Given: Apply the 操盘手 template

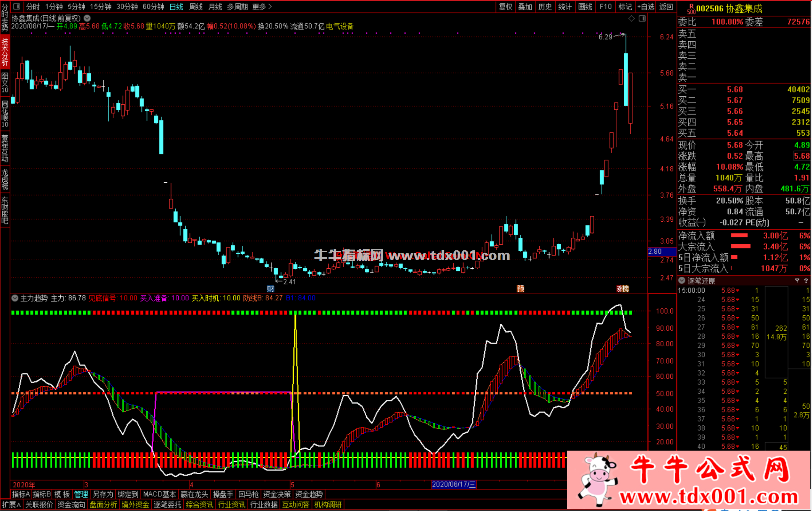Looking at the screenshot, I should (223, 494).
